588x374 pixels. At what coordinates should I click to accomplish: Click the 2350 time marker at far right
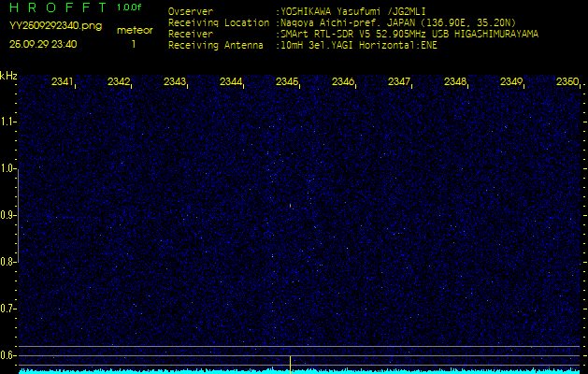point(566,82)
